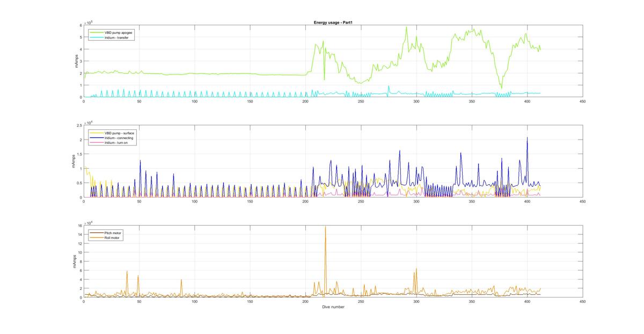644x334 pixels.
Task: Click the "Dive number" x-axis label
Action: coord(333,307)
